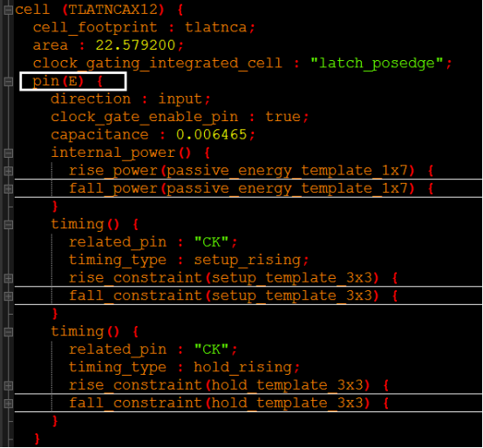
Task: Expand fall_constraint(setup_template_3x3) fold marker
Action: tap(9, 295)
